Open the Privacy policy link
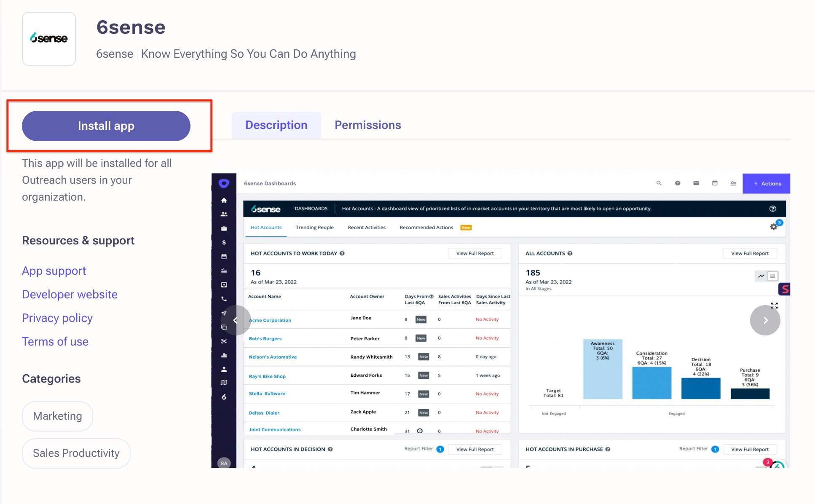This screenshot has height=504, width=815. [57, 318]
